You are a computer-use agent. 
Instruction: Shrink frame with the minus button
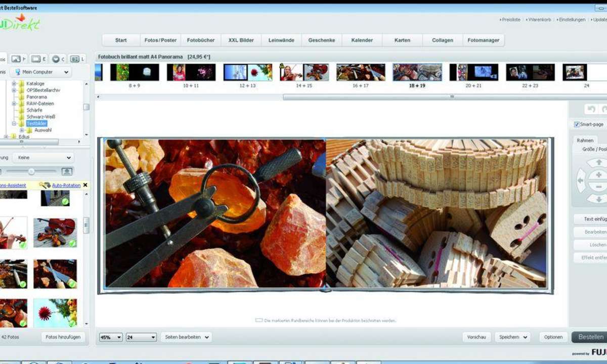[x=599, y=187]
